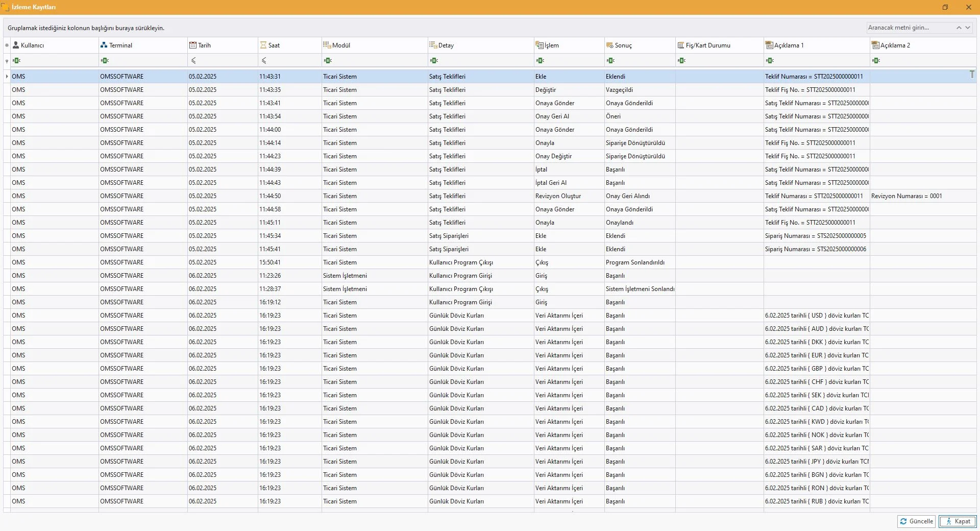This screenshot has width=980, height=531.
Task: Click the Terminal column network icon
Action: click(104, 45)
